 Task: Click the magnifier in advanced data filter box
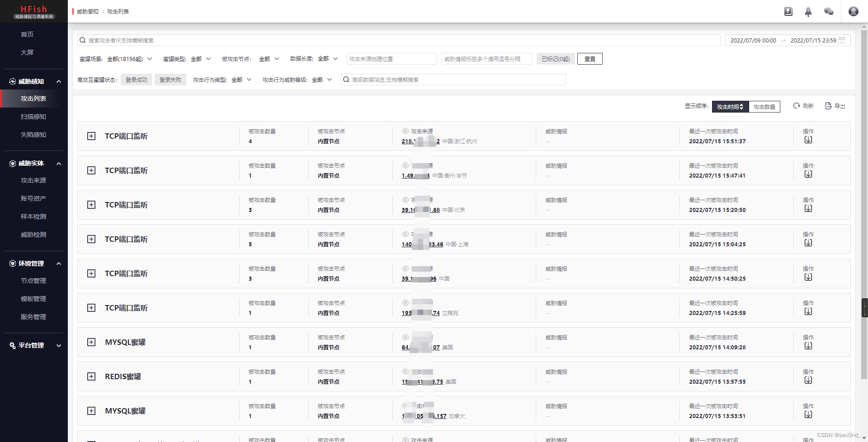[x=346, y=80]
